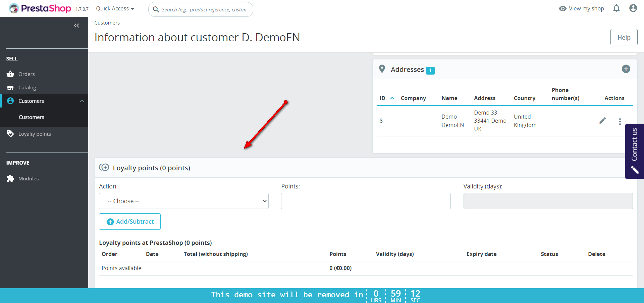The height and width of the screenshot is (303, 644).
Task: Click the Loyalty points (0 points) heading
Action: click(152, 168)
